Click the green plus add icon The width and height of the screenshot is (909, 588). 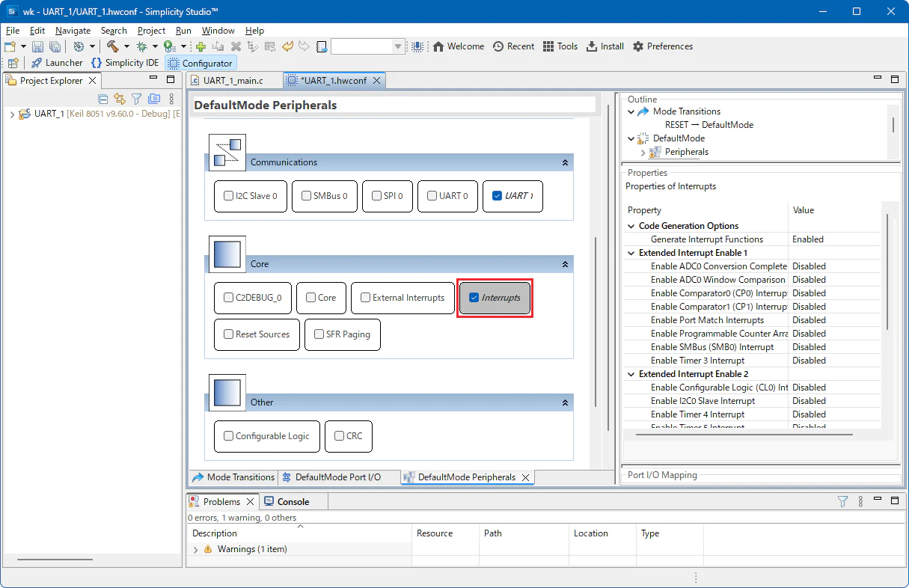pyautogui.click(x=201, y=46)
